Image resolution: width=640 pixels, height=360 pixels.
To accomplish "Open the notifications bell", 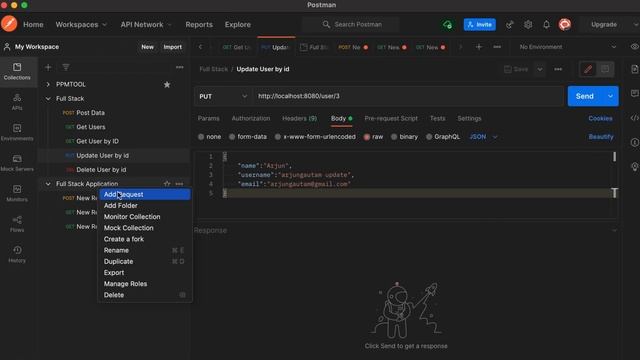I will tap(546, 24).
